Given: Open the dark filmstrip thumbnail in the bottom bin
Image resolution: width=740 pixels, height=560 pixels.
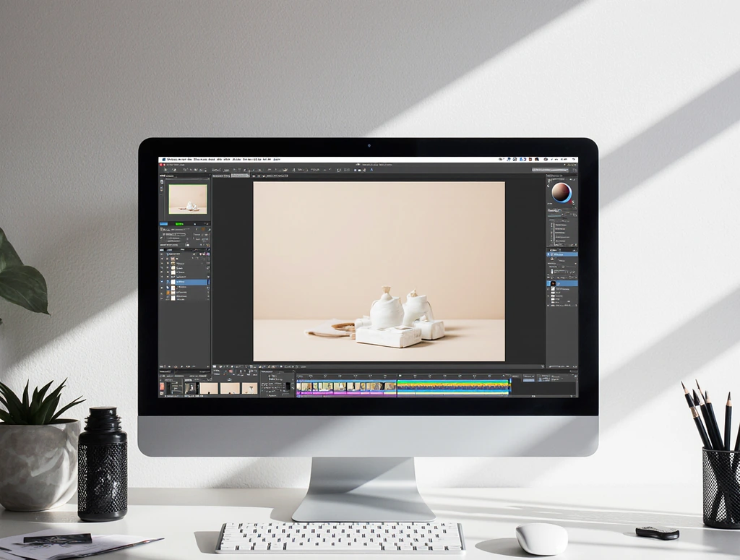Looking at the screenshot, I should click(x=190, y=388).
